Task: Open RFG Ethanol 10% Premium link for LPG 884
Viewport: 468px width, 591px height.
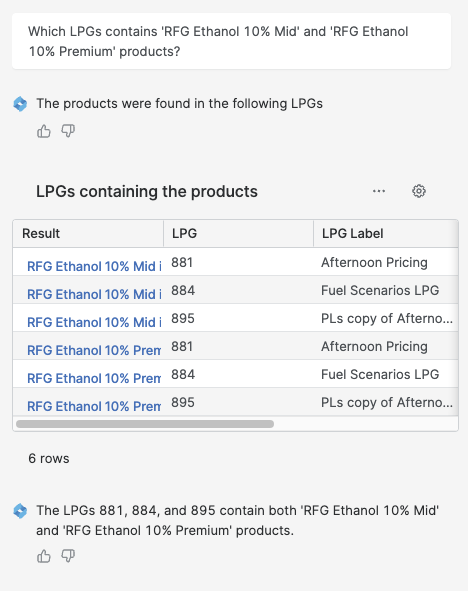Action: point(94,378)
